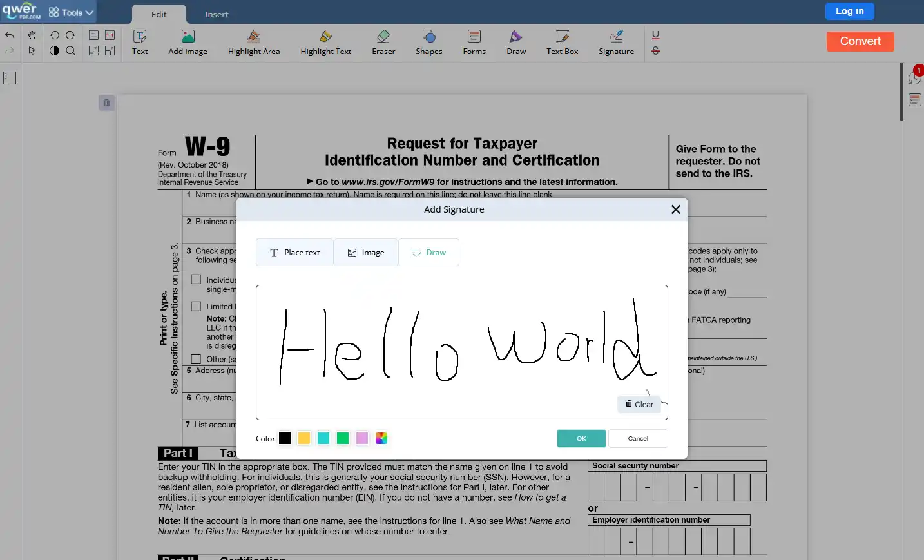
Task: Delete page using trash icon
Action: 107,102
